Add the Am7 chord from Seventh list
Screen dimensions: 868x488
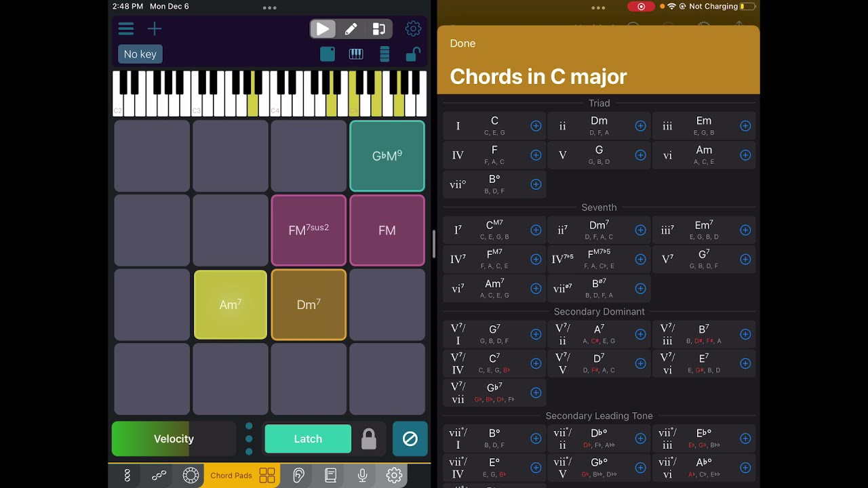click(536, 289)
